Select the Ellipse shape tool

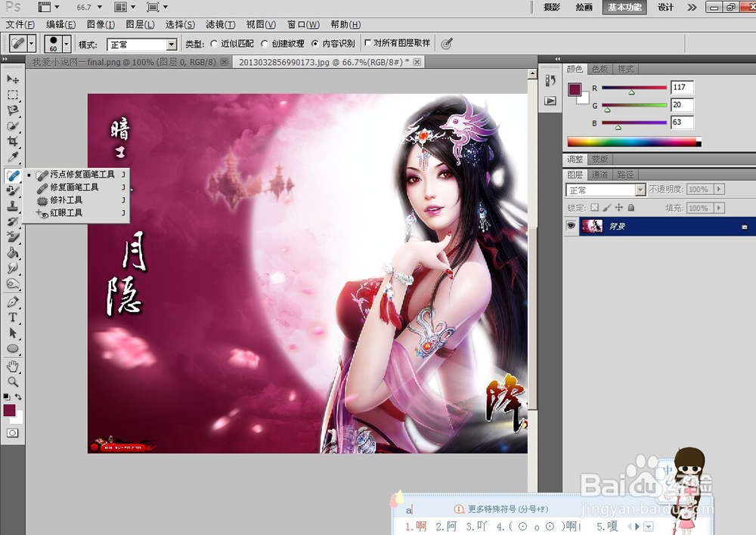13,348
